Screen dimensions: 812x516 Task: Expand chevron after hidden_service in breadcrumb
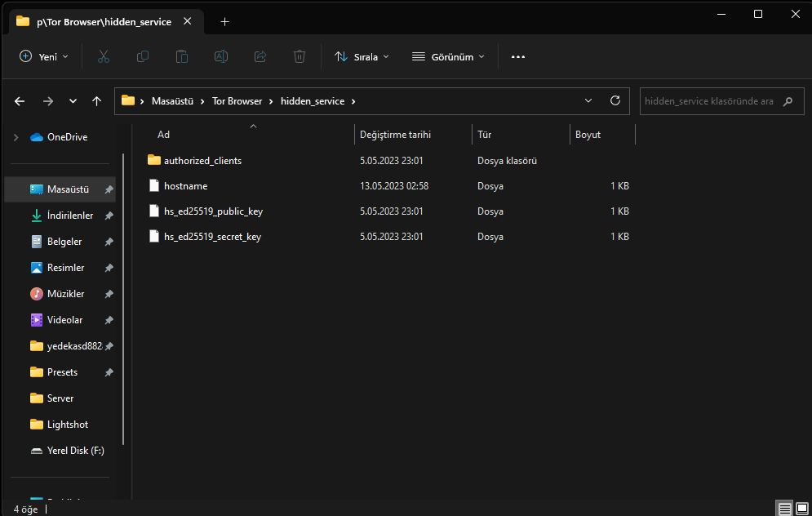tap(353, 101)
